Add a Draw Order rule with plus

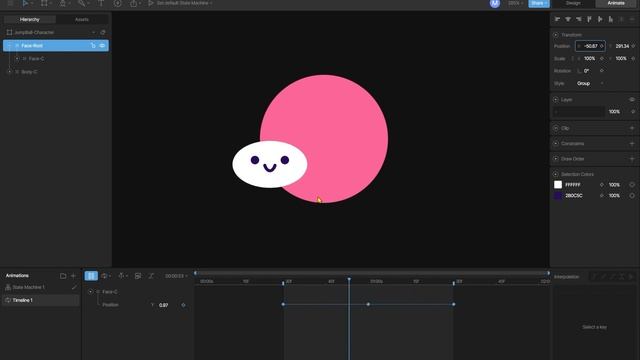[x=632, y=159]
